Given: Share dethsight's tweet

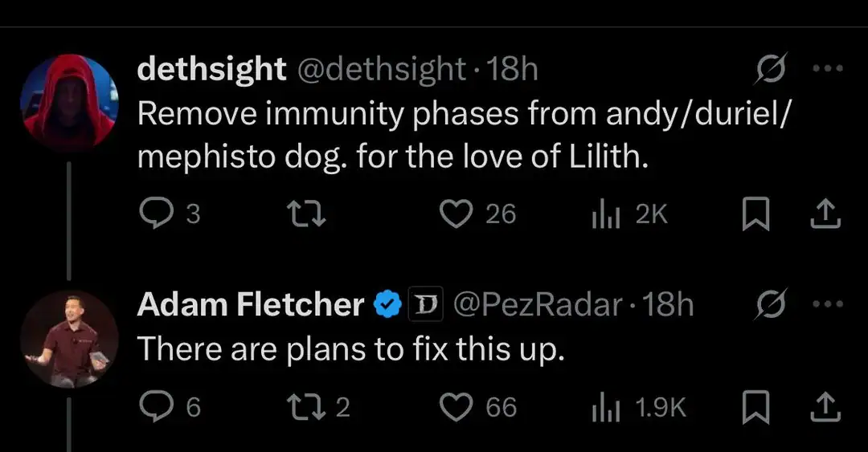Looking at the screenshot, I should click(x=825, y=214).
